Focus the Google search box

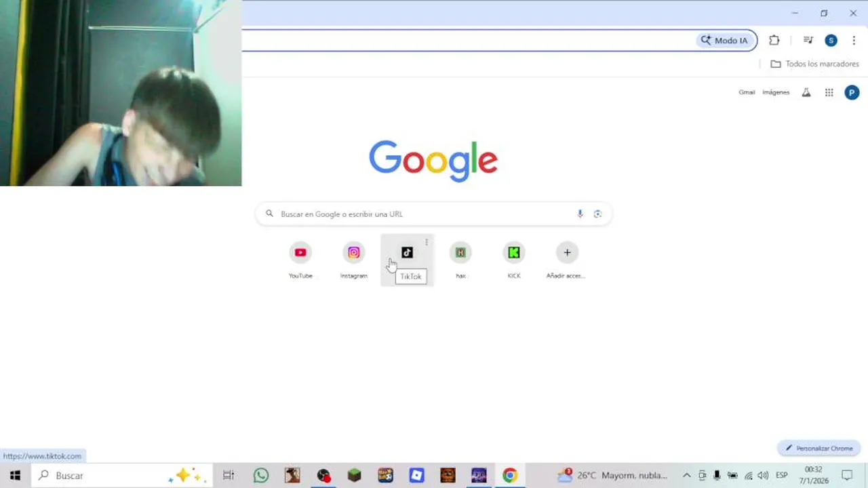(433, 213)
